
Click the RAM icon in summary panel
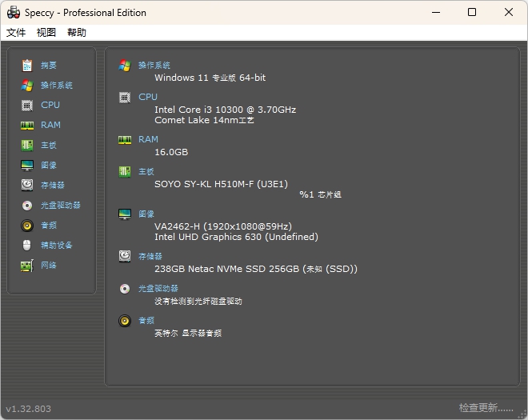(x=125, y=140)
